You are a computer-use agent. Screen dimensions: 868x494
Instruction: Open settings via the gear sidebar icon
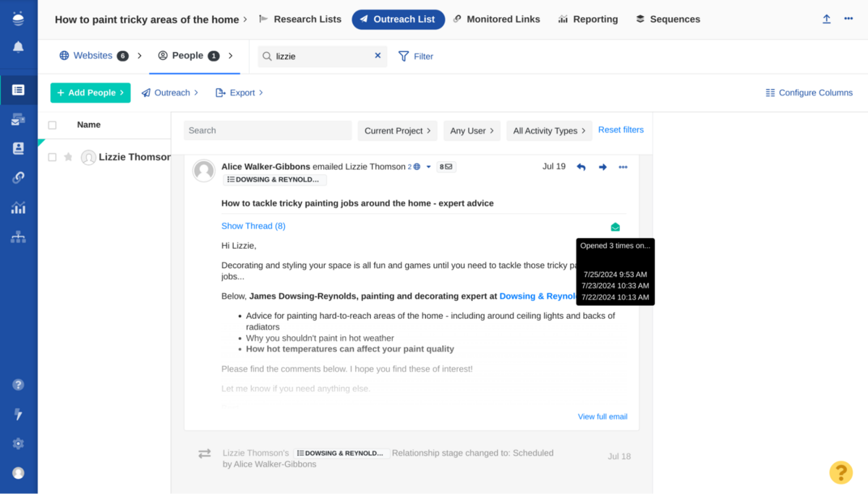click(18, 443)
